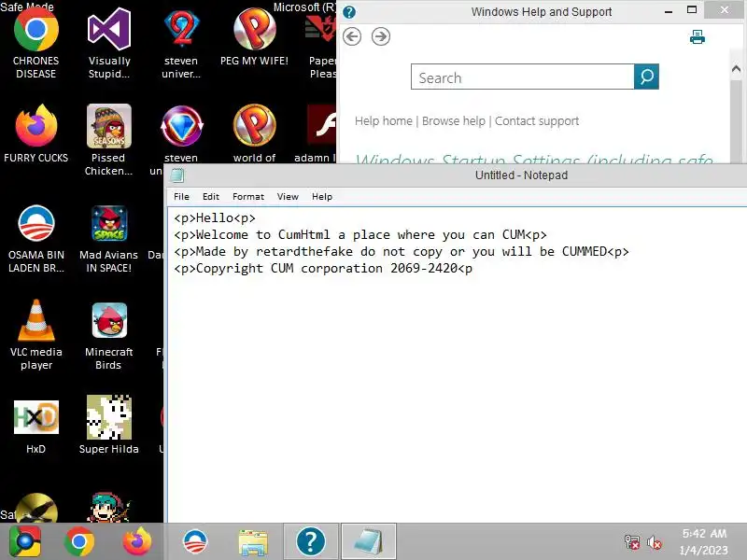Image resolution: width=747 pixels, height=560 pixels.
Task: Open the Browse help link
Action: tap(454, 121)
